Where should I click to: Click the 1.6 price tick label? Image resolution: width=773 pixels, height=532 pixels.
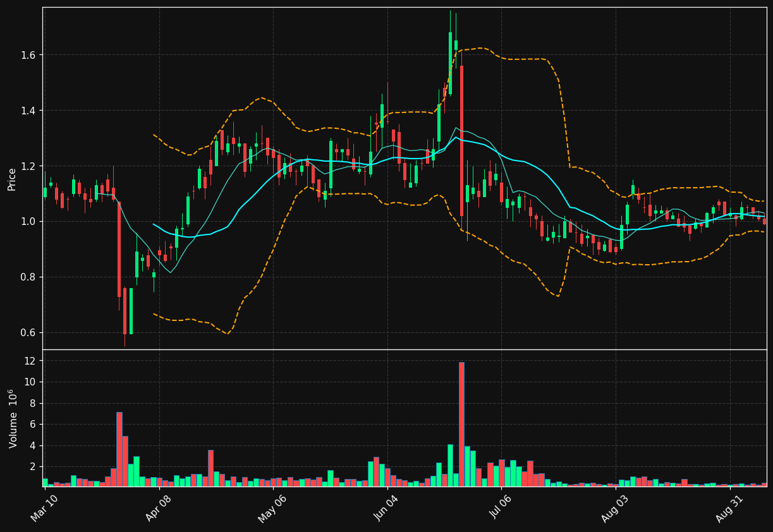tap(30, 55)
